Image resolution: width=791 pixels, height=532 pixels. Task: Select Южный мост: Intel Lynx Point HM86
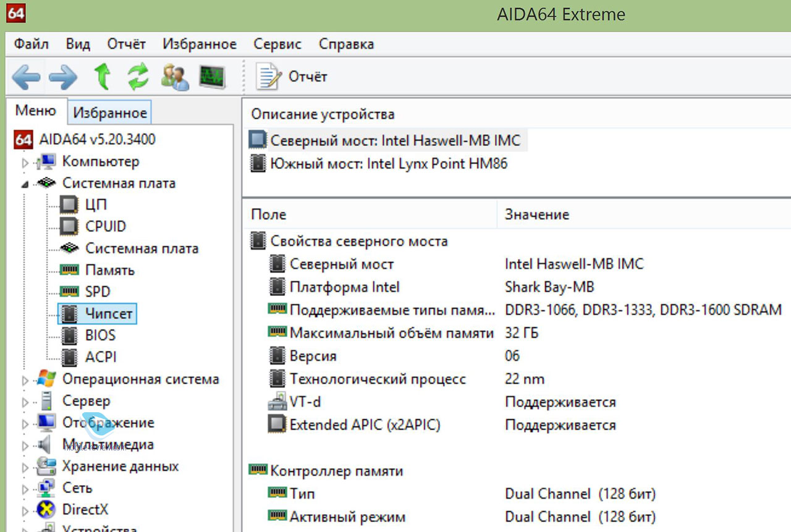coord(389,164)
